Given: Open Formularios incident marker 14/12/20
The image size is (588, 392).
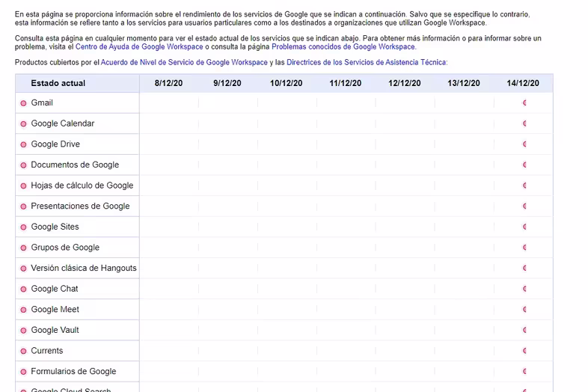Looking at the screenshot, I should 524,371.
